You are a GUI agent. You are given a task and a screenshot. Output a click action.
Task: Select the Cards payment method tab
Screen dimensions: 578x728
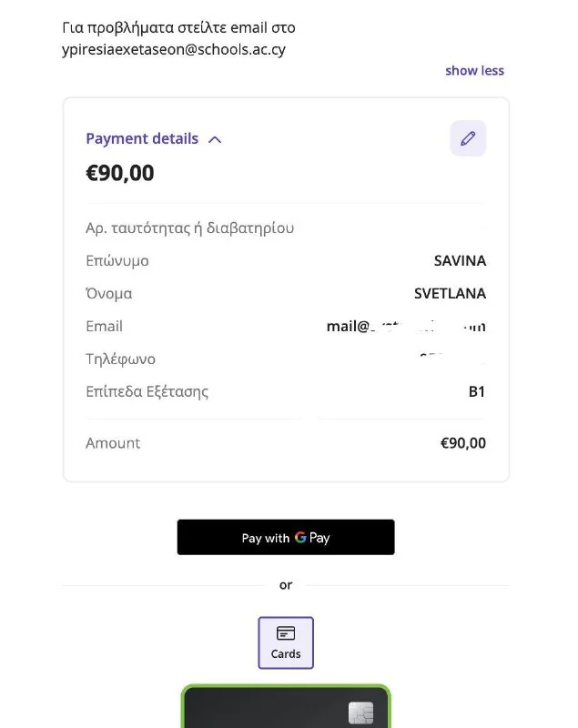pos(286,642)
